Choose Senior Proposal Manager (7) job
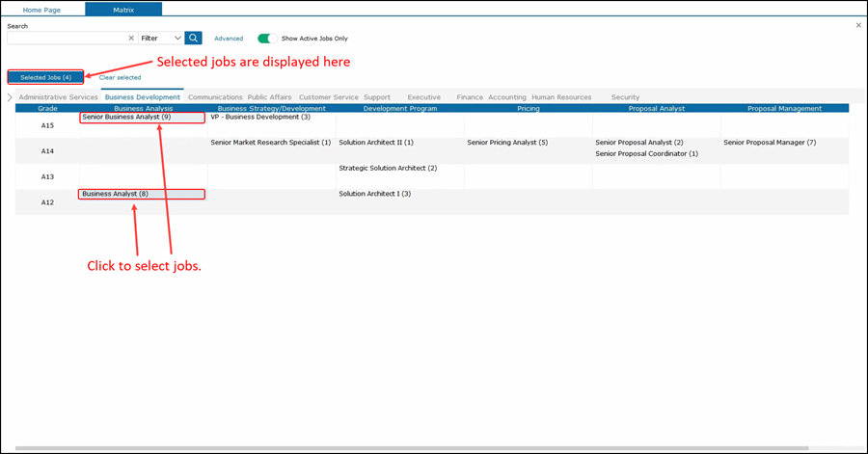The height and width of the screenshot is (454, 868). [x=770, y=143]
